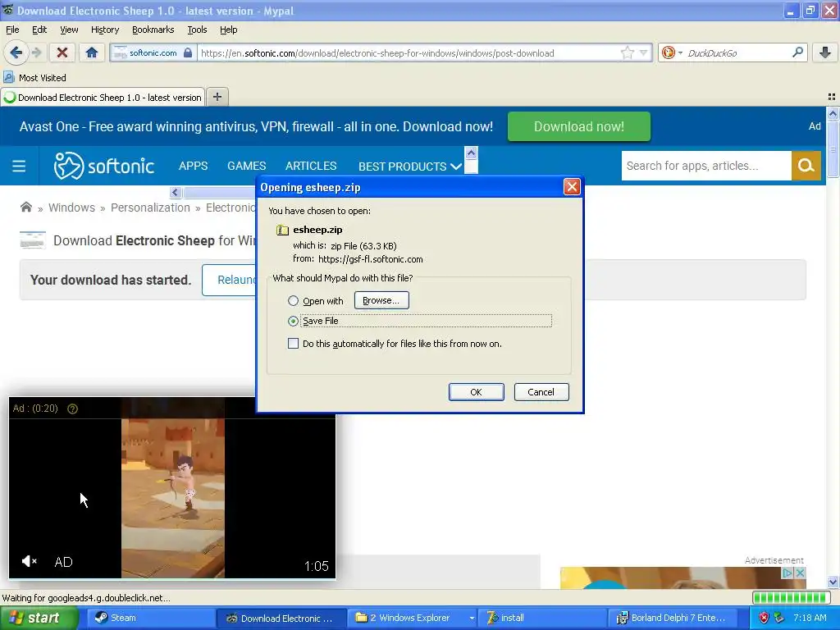
Task: Click the ad info question mark icon
Action: point(72,409)
